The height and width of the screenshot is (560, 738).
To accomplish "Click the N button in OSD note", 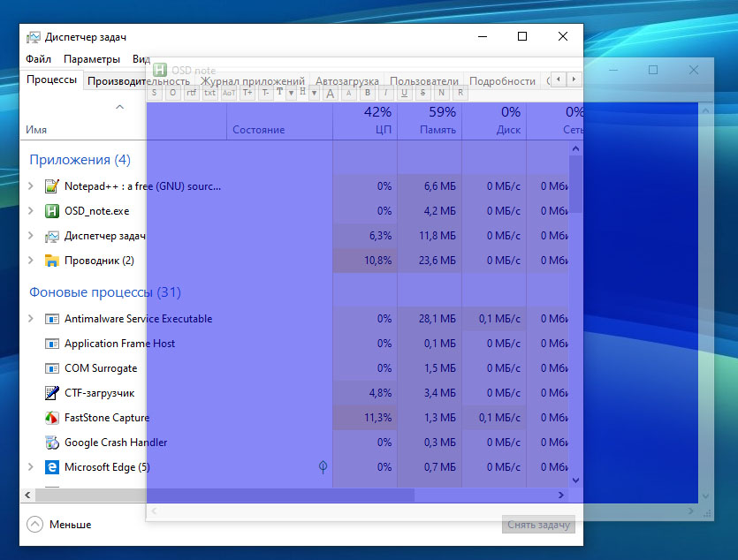I will tap(442, 93).
